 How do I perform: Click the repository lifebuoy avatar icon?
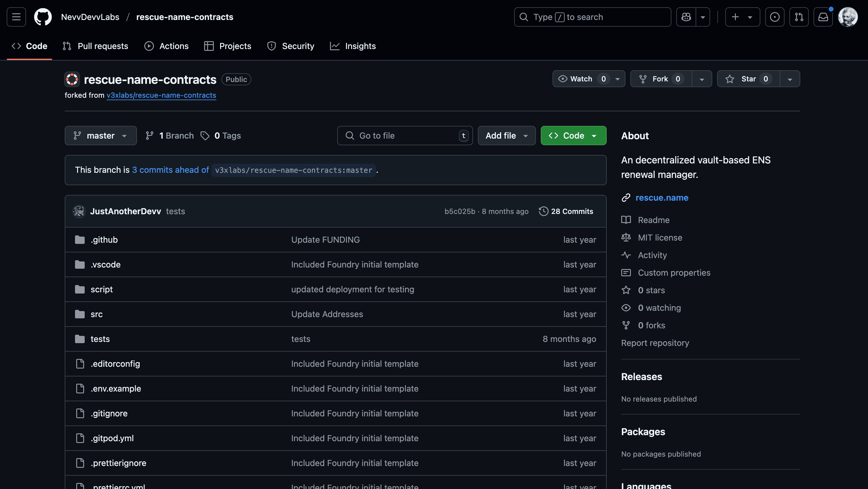72,79
